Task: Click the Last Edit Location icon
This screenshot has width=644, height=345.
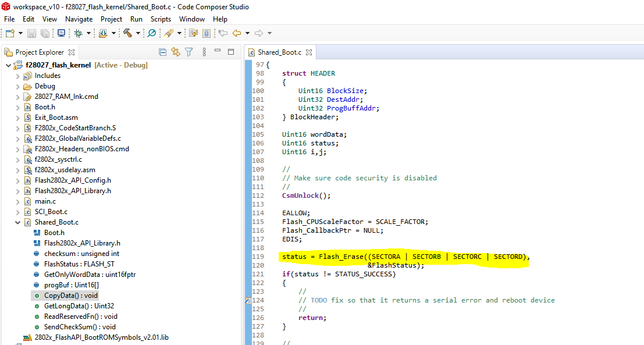Action: pyautogui.click(x=223, y=33)
